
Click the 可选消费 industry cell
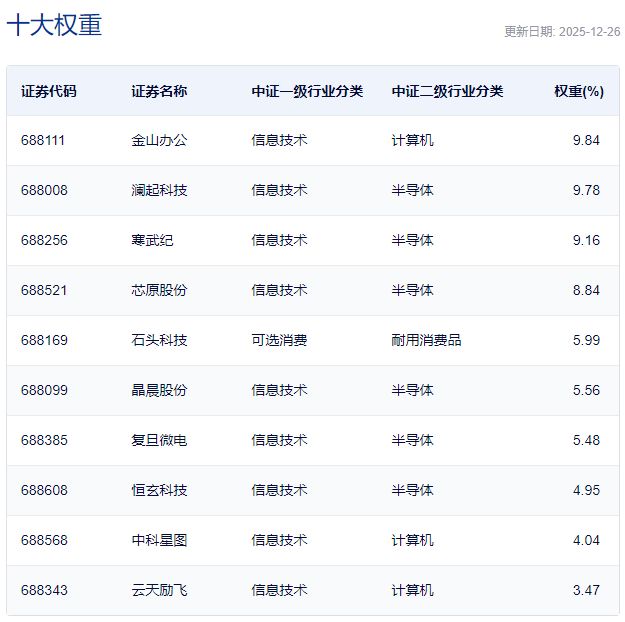279,340
